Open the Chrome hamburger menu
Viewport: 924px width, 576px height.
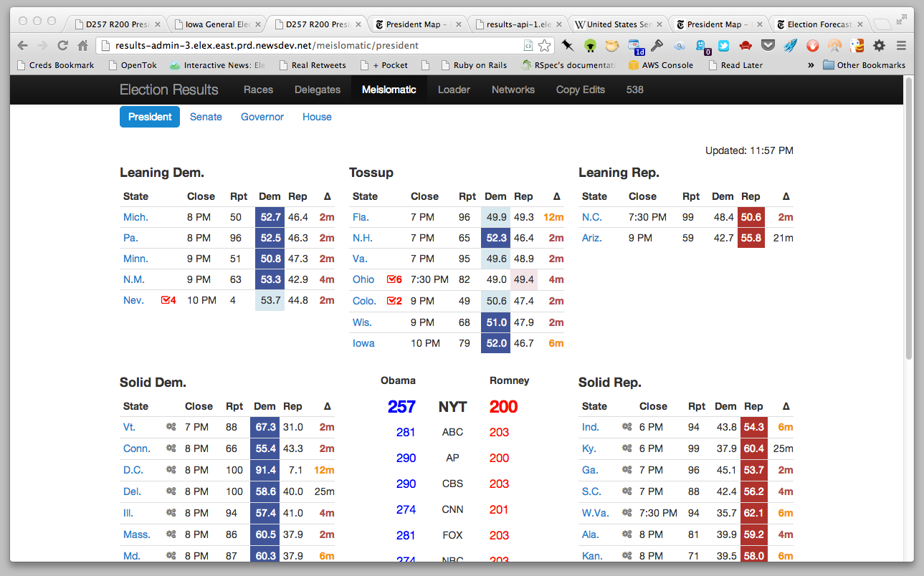click(x=901, y=46)
